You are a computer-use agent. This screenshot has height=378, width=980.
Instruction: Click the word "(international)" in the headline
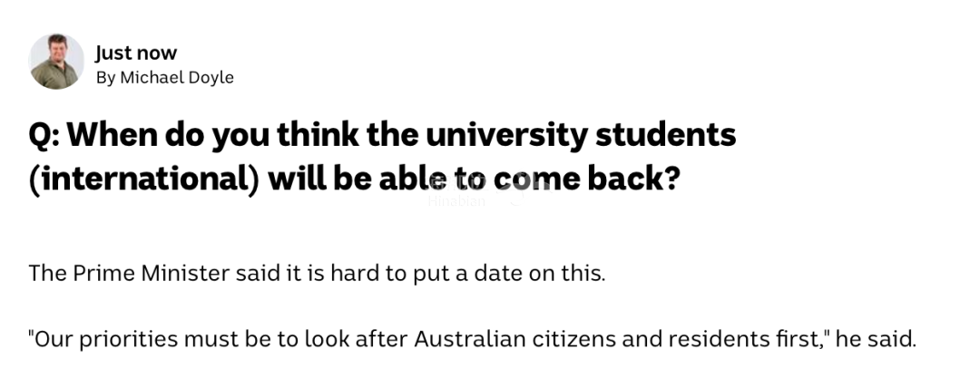142,179
